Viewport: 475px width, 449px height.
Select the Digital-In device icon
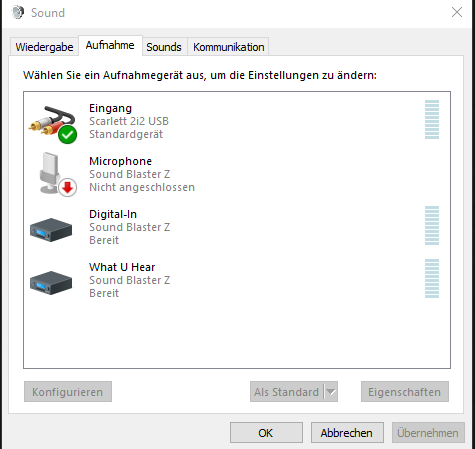coord(51,229)
